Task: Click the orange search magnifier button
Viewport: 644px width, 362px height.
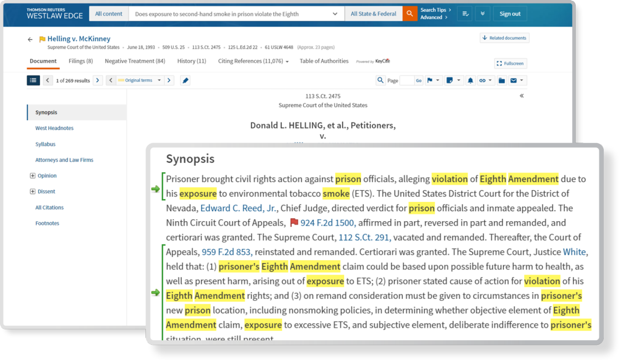Action: 410,14
